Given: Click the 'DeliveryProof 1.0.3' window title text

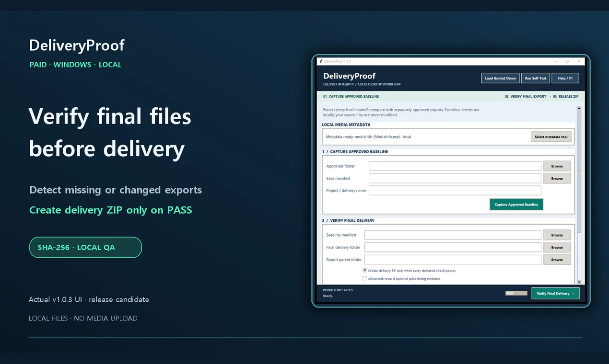Looking at the screenshot, I should tap(338, 61).
